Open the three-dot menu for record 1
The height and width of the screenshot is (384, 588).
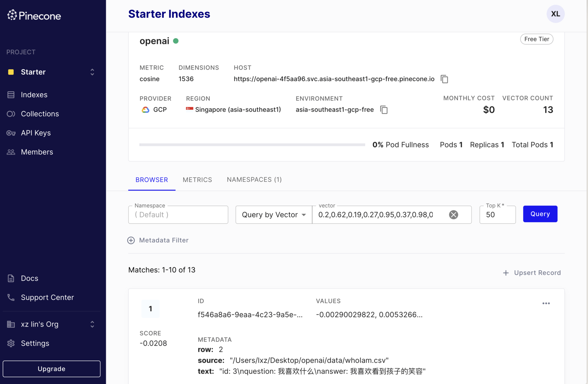click(x=546, y=303)
